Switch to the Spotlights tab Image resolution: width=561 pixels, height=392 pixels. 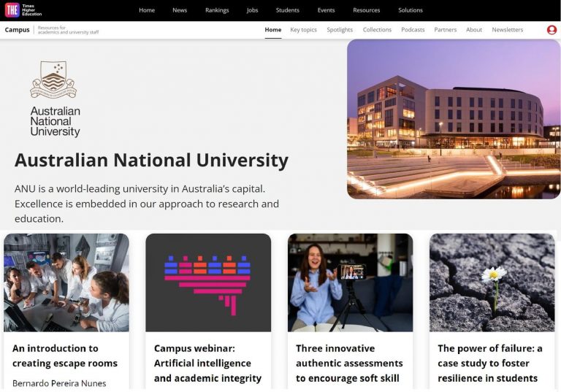click(x=340, y=30)
